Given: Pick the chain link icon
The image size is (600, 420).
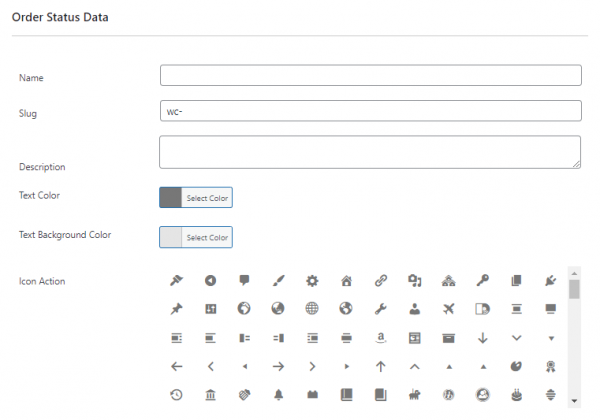Looking at the screenshot, I should [380, 281].
